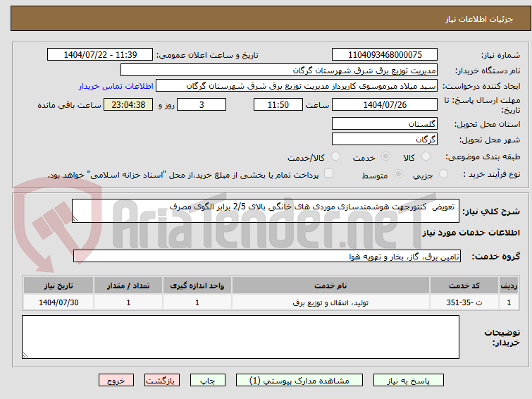Click the 'گروه خدمت' service group field
The width and height of the screenshot is (532, 399).
coord(266,257)
